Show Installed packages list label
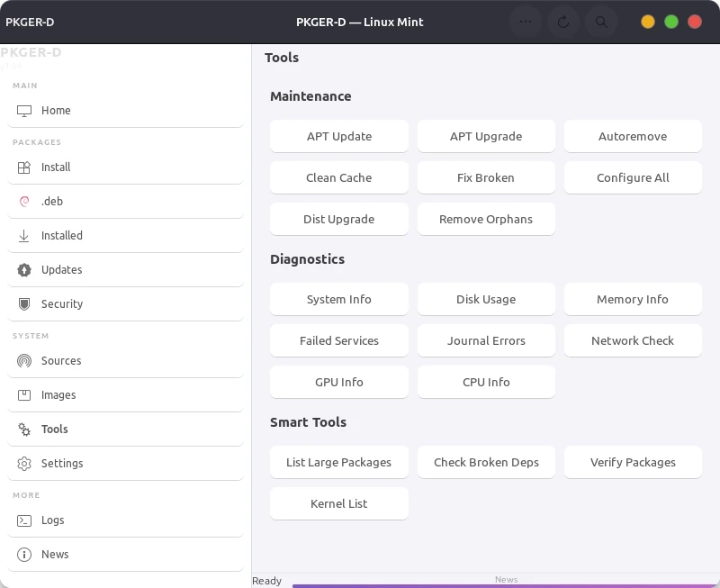720x588 pixels. 62,235
